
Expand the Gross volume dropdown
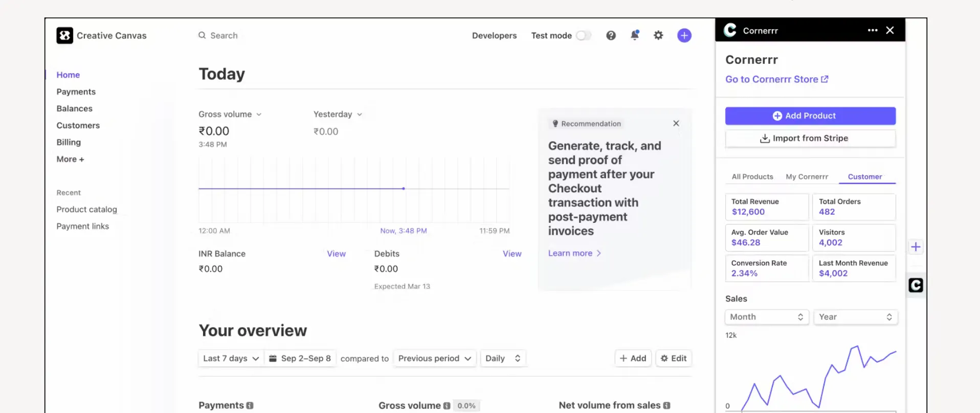tap(230, 114)
